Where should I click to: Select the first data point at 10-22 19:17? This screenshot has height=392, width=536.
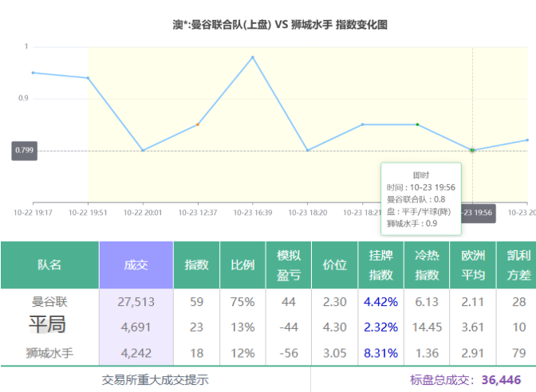(33, 73)
